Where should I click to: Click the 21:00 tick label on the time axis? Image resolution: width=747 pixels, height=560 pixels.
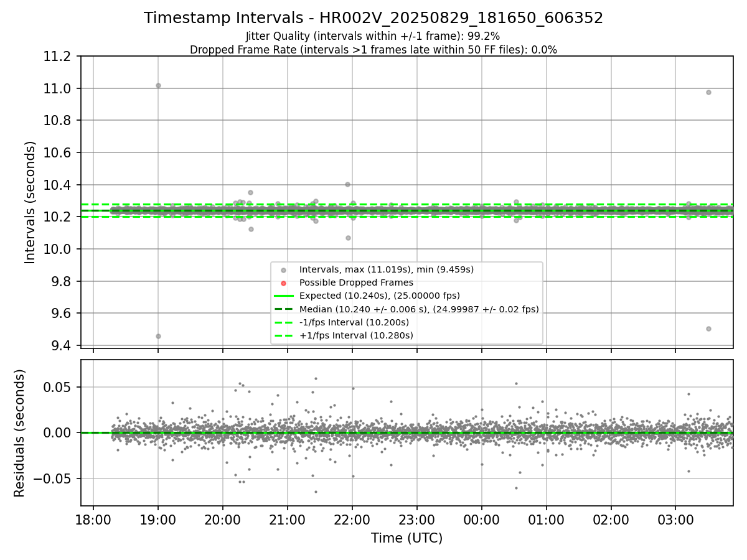pyautogui.click(x=287, y=520)
